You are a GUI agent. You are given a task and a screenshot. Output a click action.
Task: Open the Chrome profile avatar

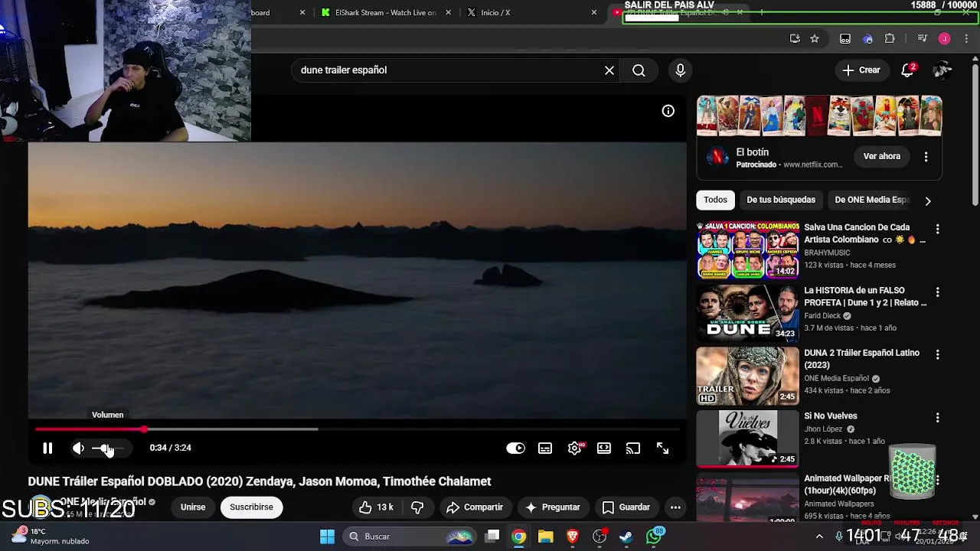[x=945, y=39]
